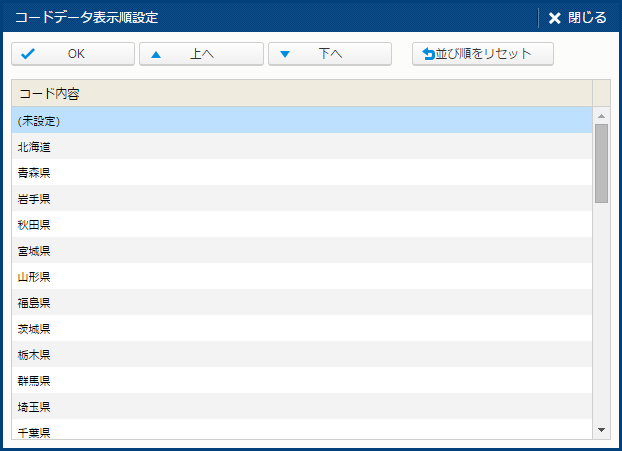Screen dimensions: 622x451
Task: Select the 山形県 list row
Action: click(300, 277)
